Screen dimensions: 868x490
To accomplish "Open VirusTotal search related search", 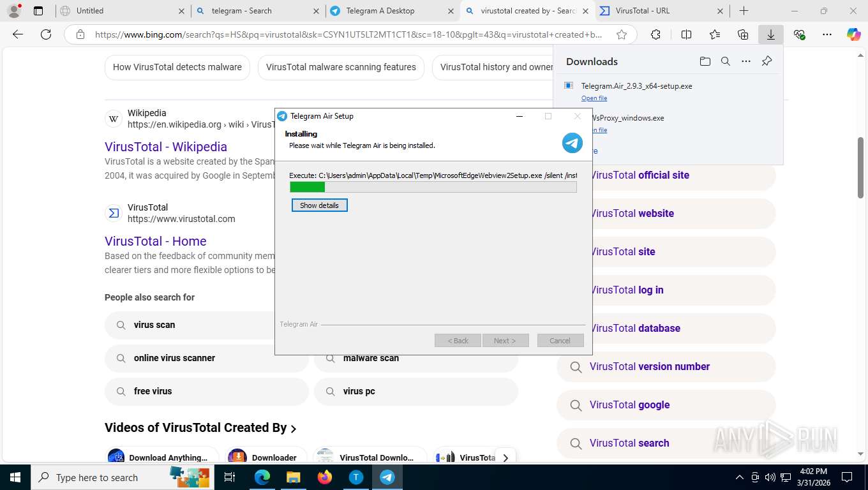I will click(x=666, y=443).
